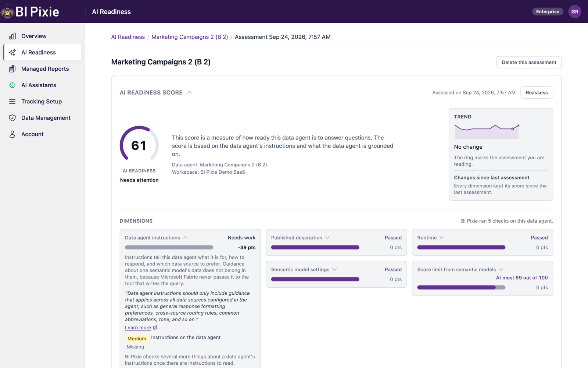Viewport: 588px width, 368px height.
Task: Open Overview in the sidebar
Action: point(43,36)
